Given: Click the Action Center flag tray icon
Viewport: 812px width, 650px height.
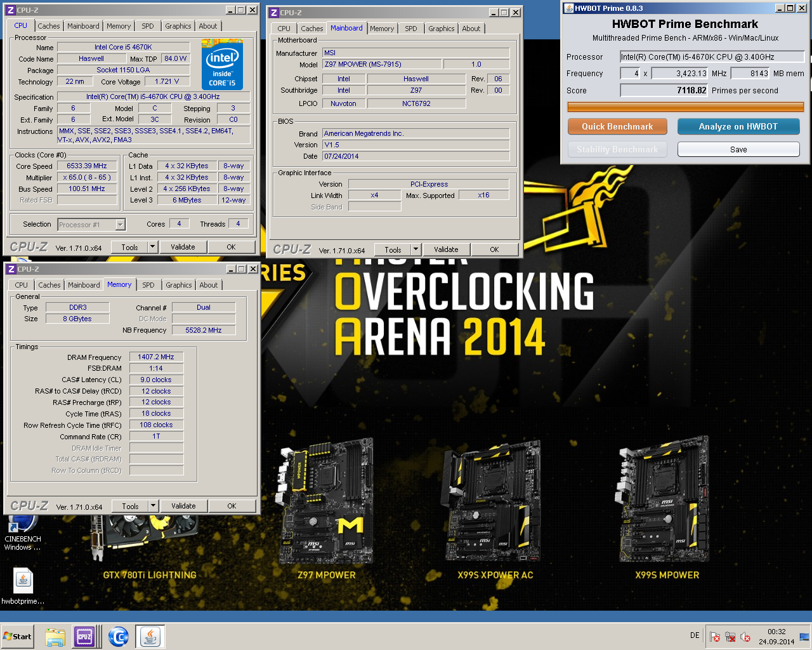Looking at the screenshot, I should coord(715,637).
